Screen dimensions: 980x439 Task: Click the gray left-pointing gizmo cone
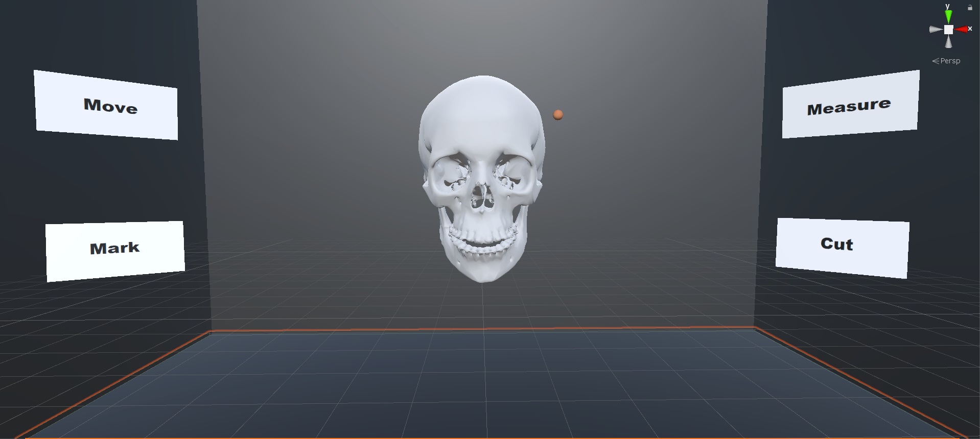click(x=936, y=30)
